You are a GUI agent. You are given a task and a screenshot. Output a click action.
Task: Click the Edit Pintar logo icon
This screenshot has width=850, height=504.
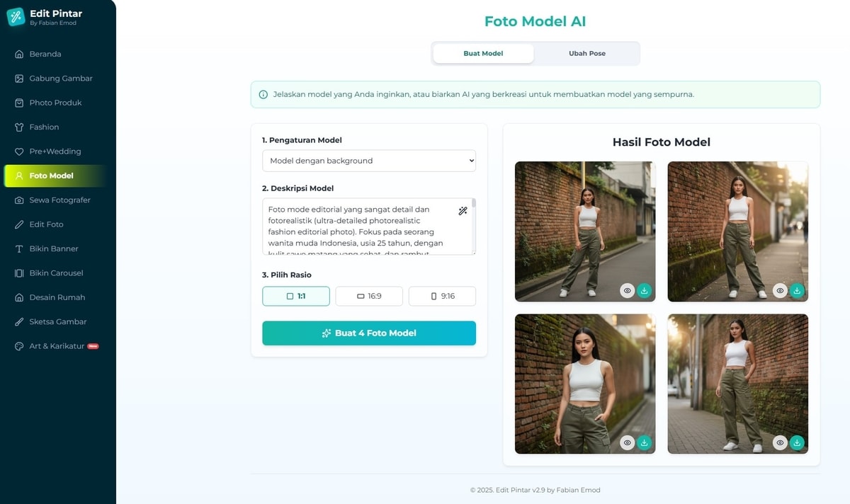coord(16,17)
